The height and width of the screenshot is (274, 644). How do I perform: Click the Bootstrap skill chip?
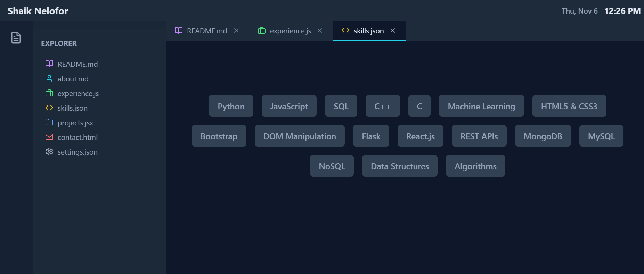pos(219,136)
